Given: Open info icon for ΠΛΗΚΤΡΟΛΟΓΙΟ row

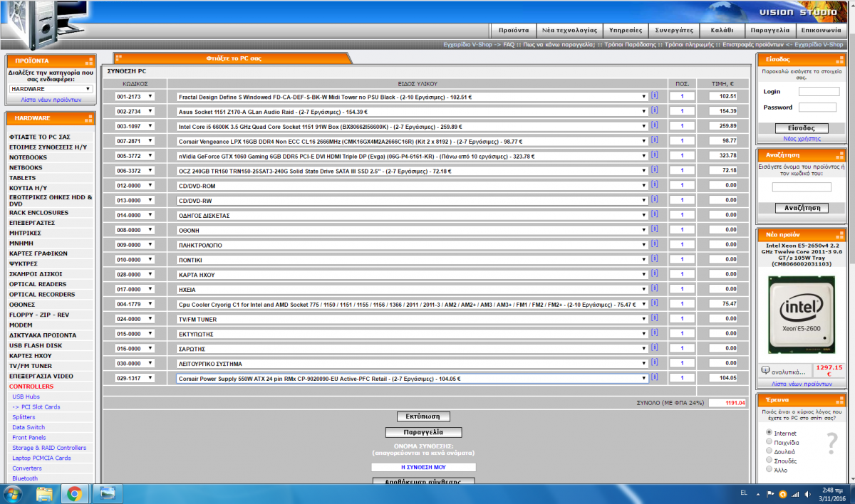Looking at the screenshot, I should tap(655, 245).
